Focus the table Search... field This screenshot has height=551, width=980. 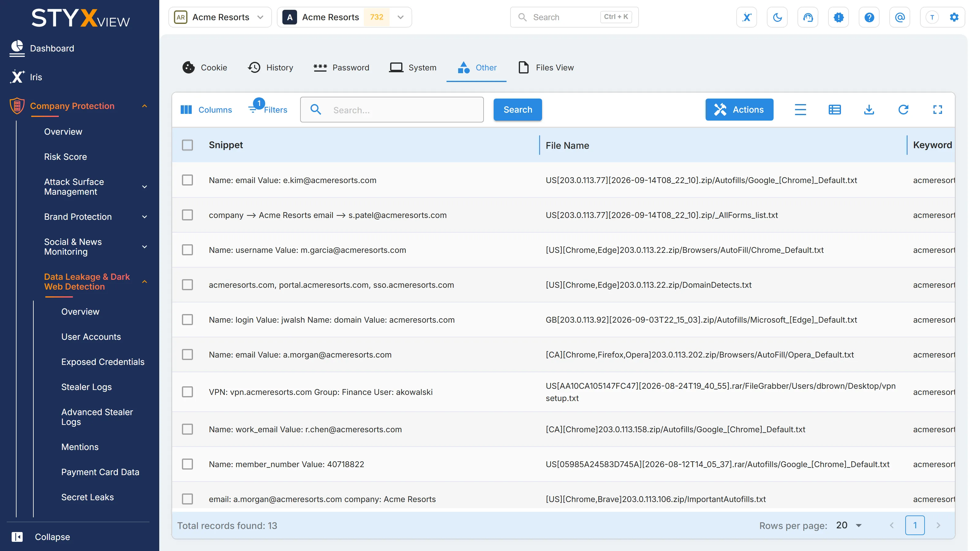392,110
